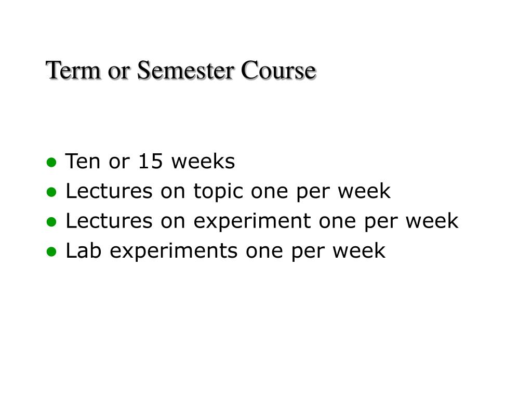Viewport: 532px width, 399px height.
Task: Click the word 'Lab' in fourth bullet
Action: 84,251
